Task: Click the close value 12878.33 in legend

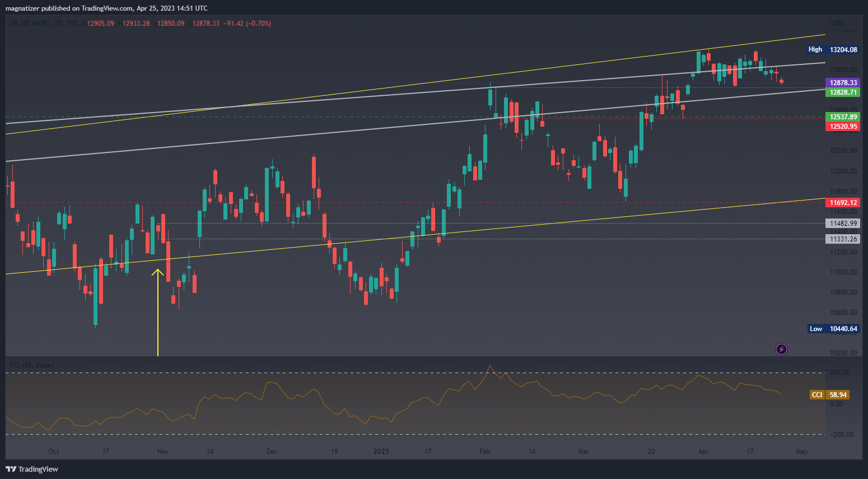Action: tap(206, 24)
